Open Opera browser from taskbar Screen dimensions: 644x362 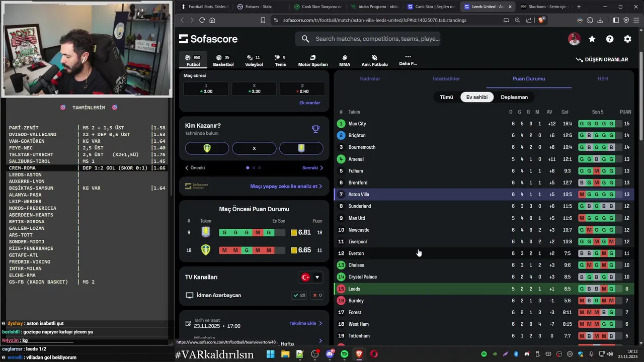pyautogui.click(x=374, y=354)
